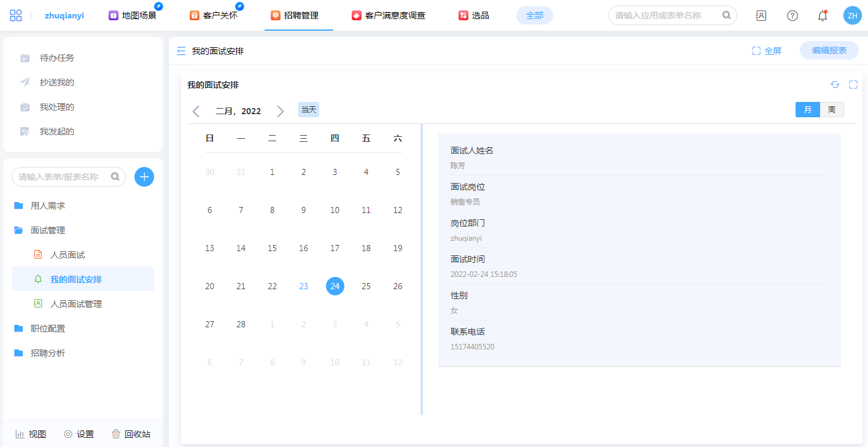Image resolution: width=868 pixels, height=447 pixels.
Task: Open the app grid launcher icon
Action: [x=16, y=15]
